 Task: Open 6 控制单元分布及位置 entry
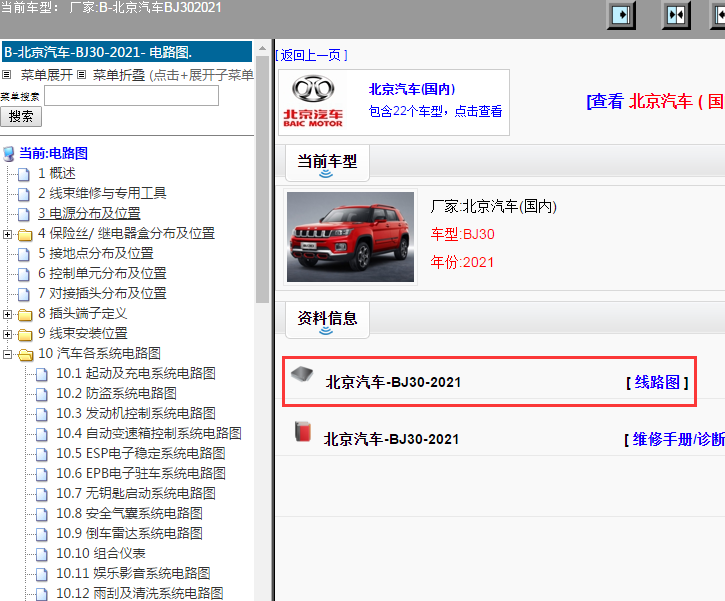pyautogui.click(x=102, y=273)
